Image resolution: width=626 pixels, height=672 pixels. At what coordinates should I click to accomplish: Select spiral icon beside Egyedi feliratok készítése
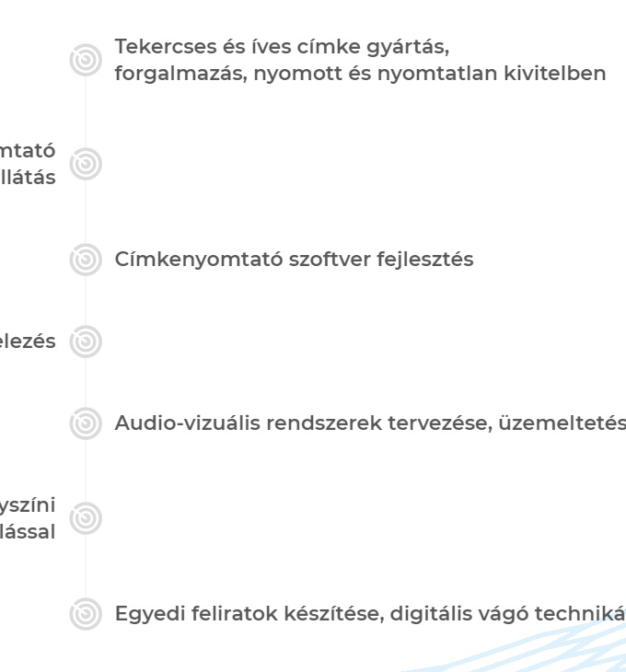(86, 614)
